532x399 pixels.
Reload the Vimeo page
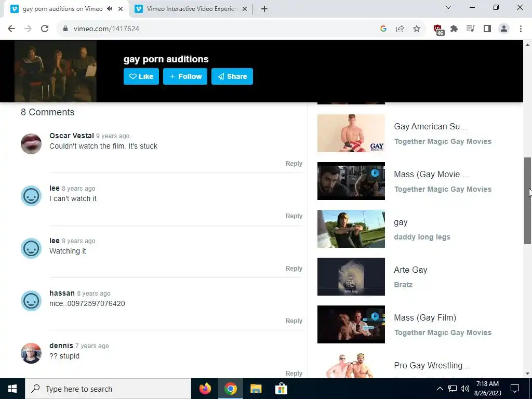tap(45, 29)
